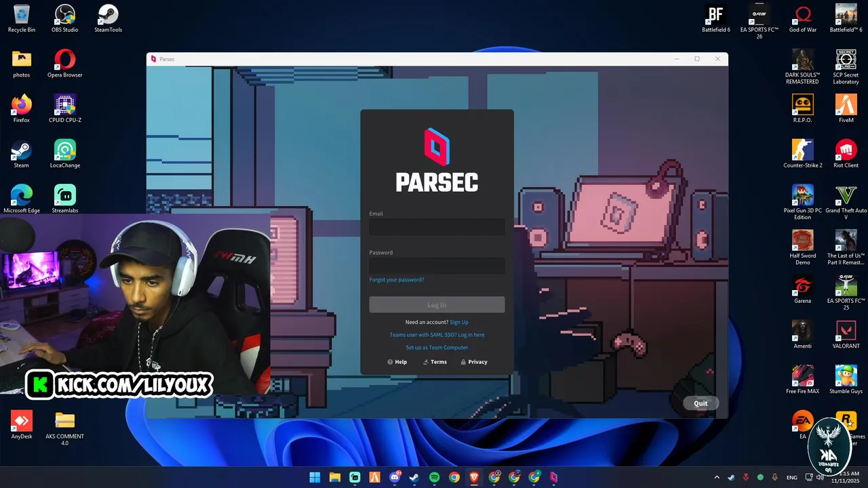Open File Explorer from the taskbar
This screenshot has height=488, width=868.
click(x=334, y=477)
